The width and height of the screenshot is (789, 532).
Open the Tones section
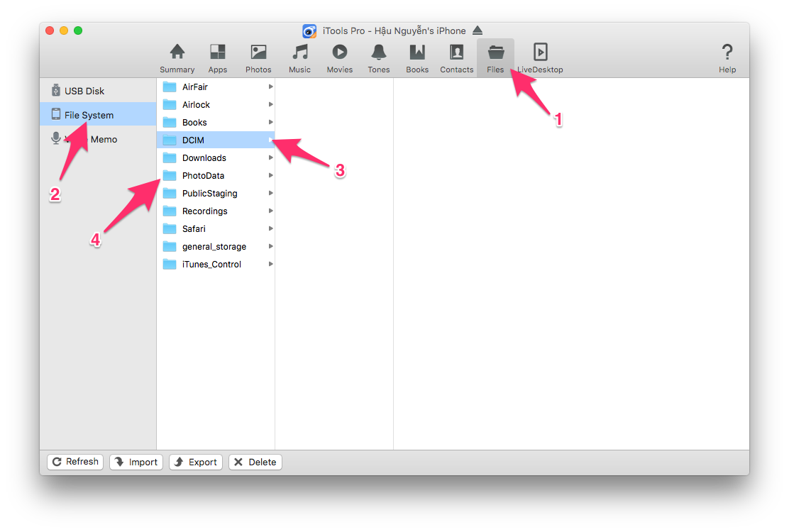tap(378, 57)
